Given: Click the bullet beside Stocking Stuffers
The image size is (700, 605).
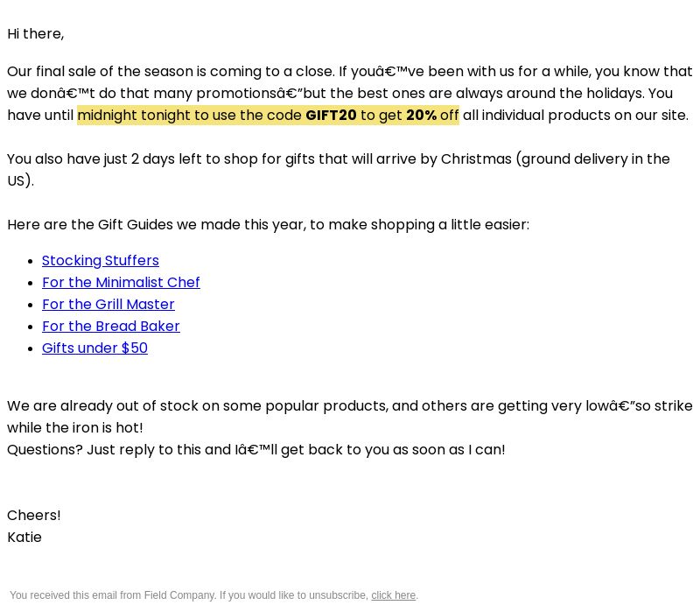Looking at the screenshot, I should coord(31,261).
